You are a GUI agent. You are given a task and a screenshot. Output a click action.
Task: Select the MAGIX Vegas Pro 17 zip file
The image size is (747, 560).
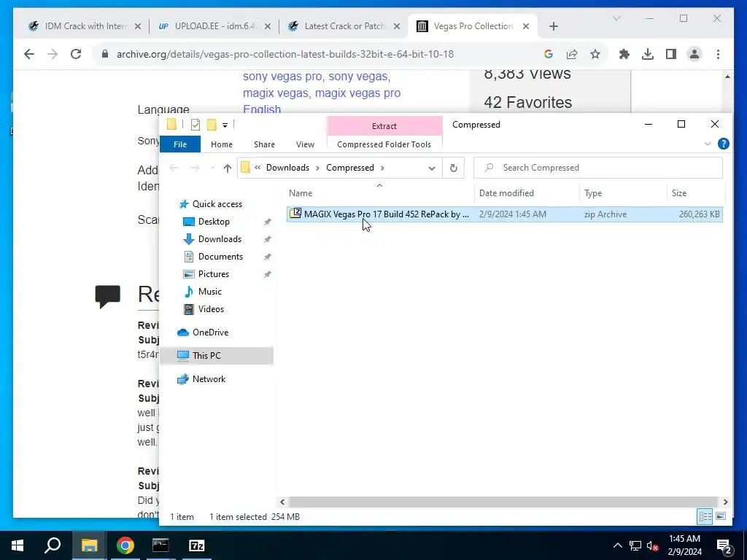point(505,214)
